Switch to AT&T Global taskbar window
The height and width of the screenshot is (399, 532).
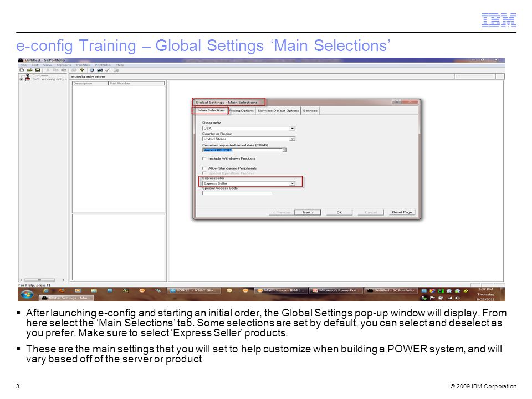pyautogui.click(x=193, y=290)
